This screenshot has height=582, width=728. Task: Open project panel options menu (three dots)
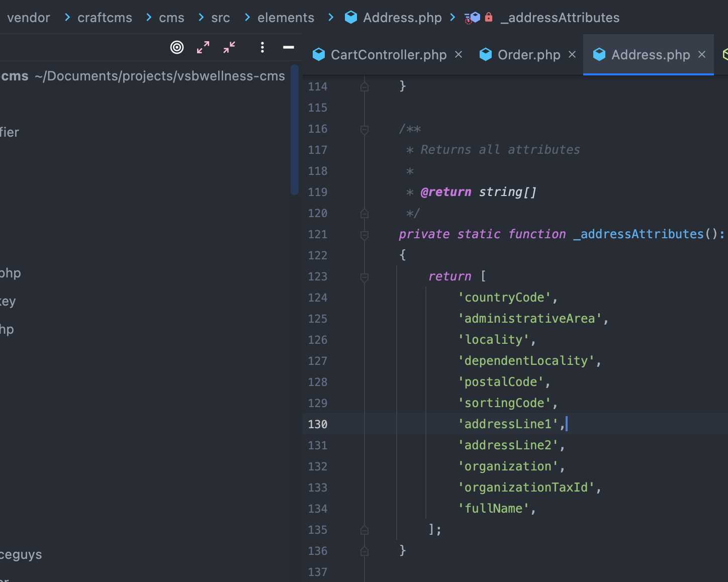262,47
